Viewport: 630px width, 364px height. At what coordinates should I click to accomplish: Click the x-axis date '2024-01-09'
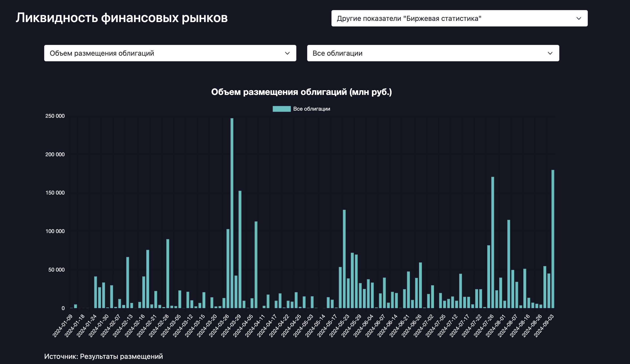pyautogui.click(x=63, y=326)
